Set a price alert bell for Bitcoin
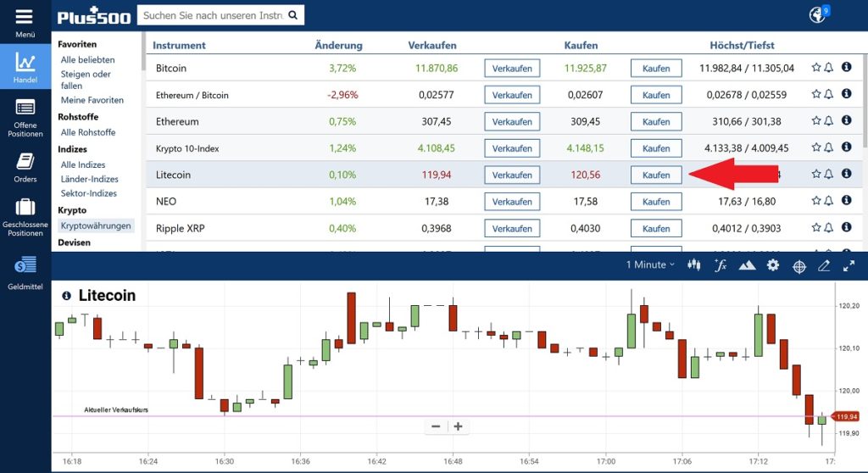The width and height of the screenshot is (868, 473). tap(829, 68)
